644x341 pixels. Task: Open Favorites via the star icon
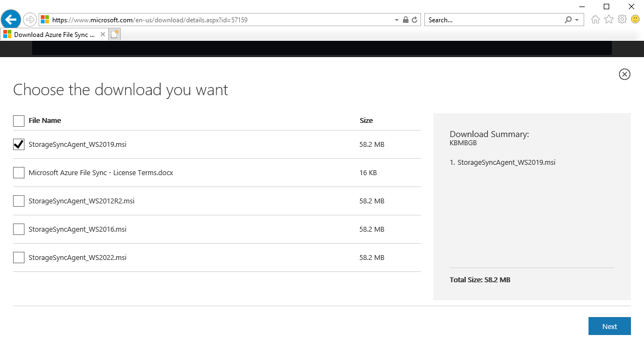[x=609, y=19]
